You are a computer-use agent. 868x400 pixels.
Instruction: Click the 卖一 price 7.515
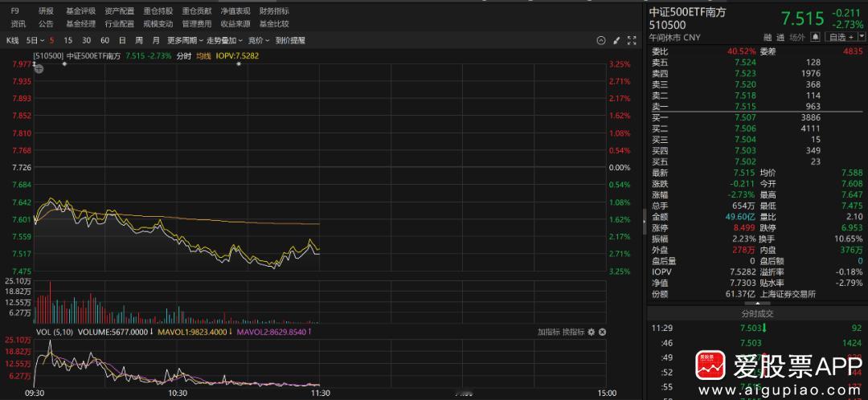pos(744,106)
